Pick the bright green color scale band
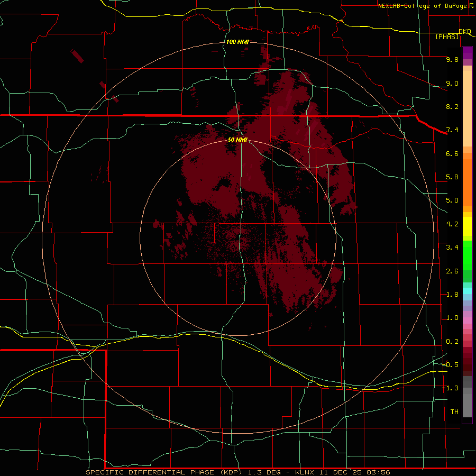Screen dimensions: 476x476 pyautogui.click(x=467, y=255)
